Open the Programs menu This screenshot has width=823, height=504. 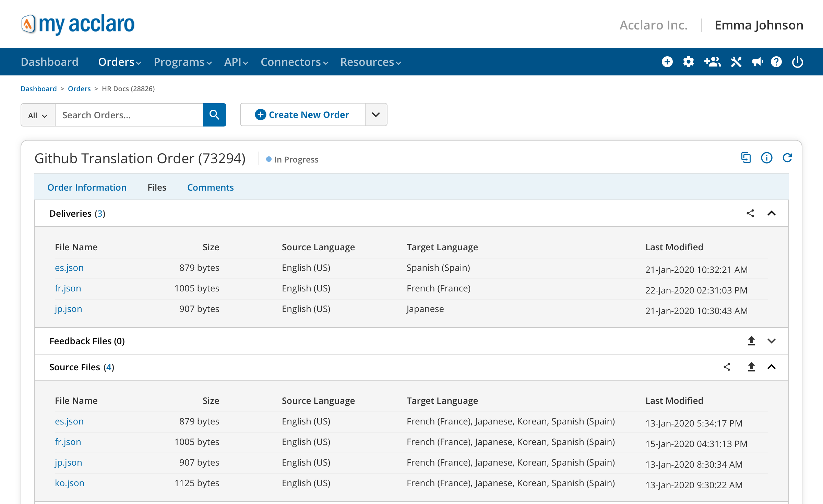(x=182, y=62)
